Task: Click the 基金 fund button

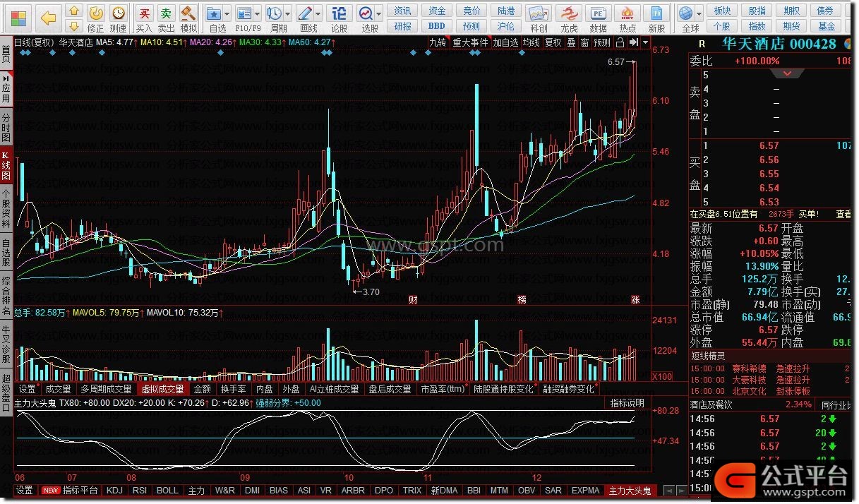Action: [827, 26]
